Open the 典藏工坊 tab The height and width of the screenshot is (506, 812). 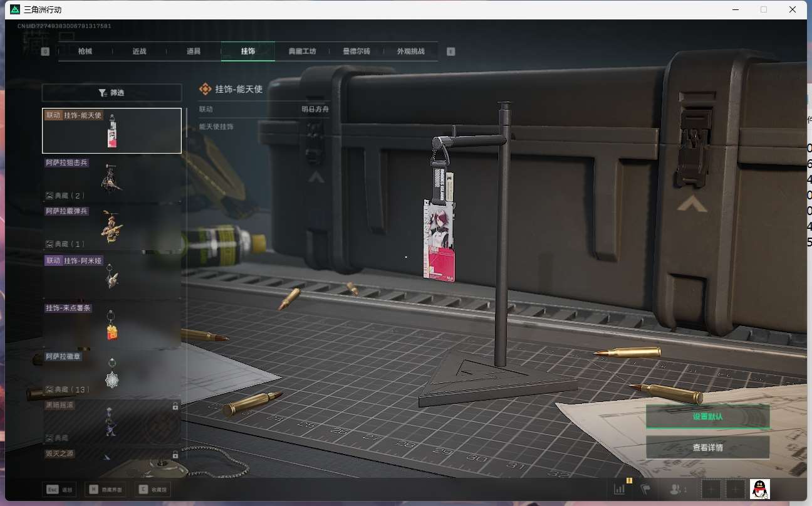(302, 51)
